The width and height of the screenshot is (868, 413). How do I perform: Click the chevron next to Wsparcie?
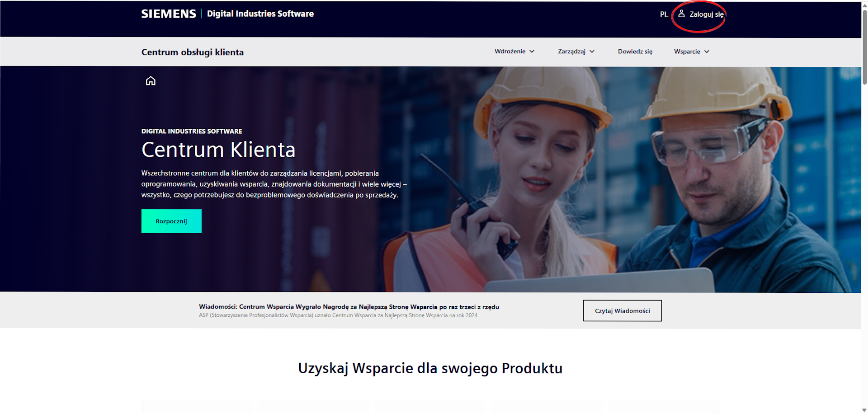pos(707,52)
